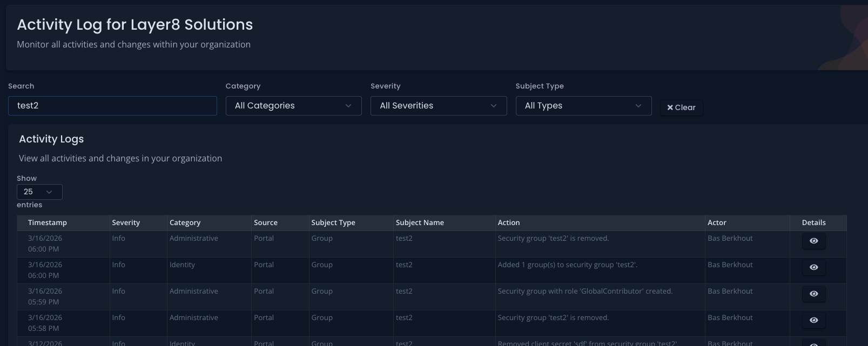Change the show 25 entries dropdown
This screenshot has height=346, width=868.
(39, 192)
